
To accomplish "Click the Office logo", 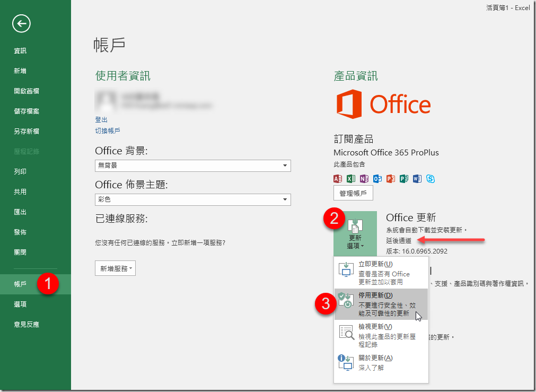I will pos(383,104).
